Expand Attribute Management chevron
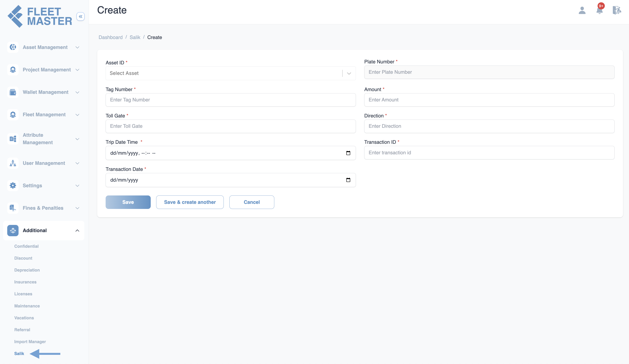The height and width of the screenshot is (364, 629). 77,139
